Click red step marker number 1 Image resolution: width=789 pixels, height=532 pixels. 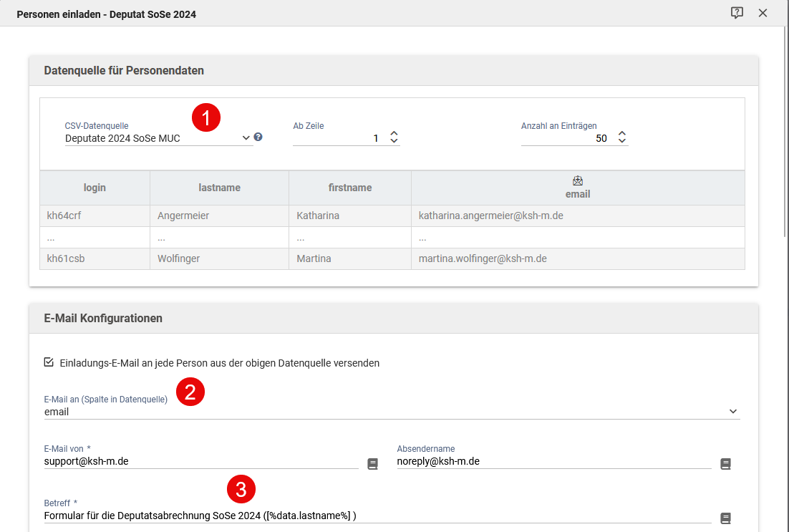pos(206,117)
